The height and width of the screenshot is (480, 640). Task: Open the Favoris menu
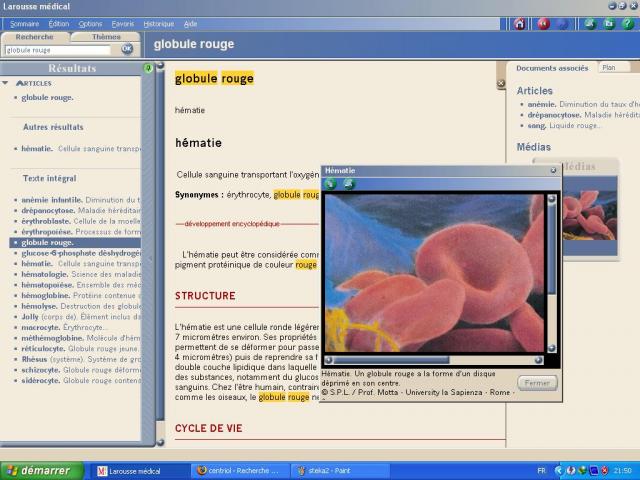point(124,23)
